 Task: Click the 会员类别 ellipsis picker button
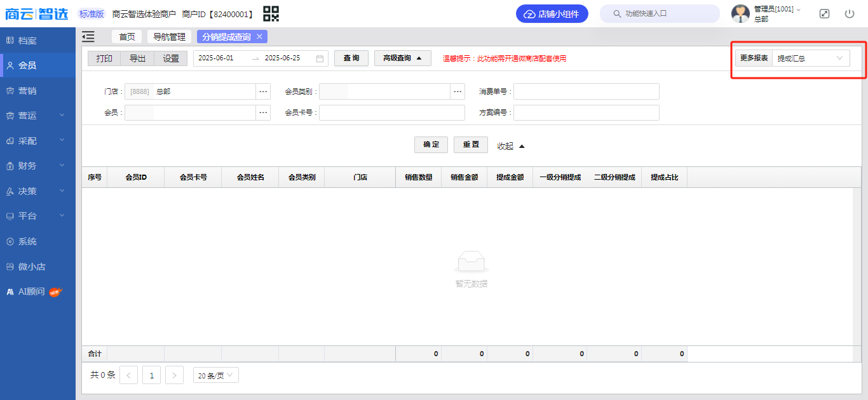coord(458,91)
